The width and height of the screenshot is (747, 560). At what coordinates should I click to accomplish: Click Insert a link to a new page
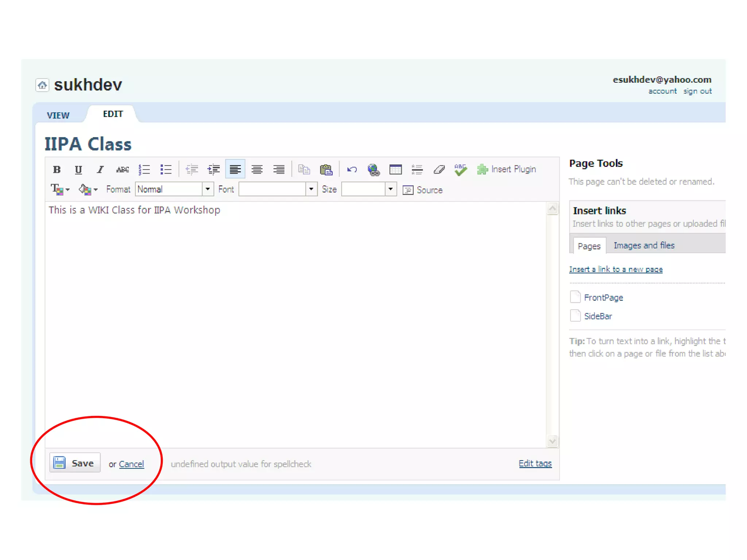pos(616,269)
